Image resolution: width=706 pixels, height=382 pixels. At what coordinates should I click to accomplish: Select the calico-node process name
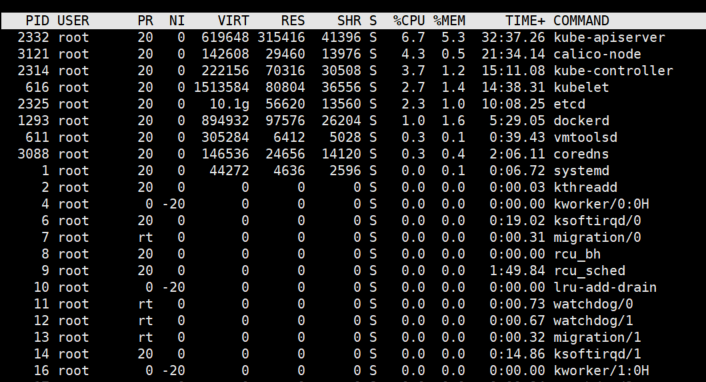(x=597, y=54)
